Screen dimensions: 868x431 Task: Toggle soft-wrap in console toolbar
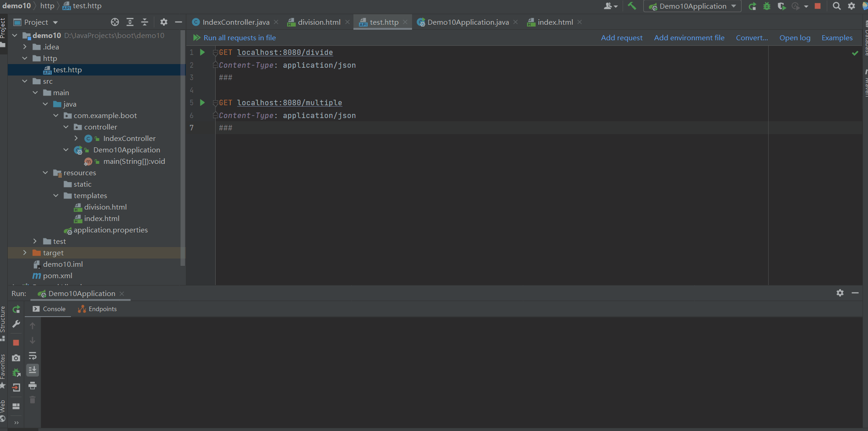coord(33,356)
